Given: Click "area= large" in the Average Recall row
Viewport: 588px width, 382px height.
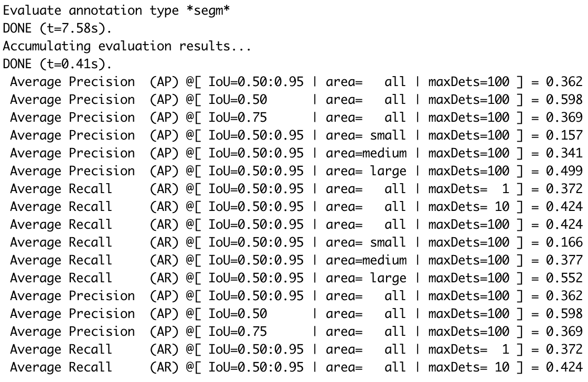Looking at the screenshot, I should coord(366,278).
